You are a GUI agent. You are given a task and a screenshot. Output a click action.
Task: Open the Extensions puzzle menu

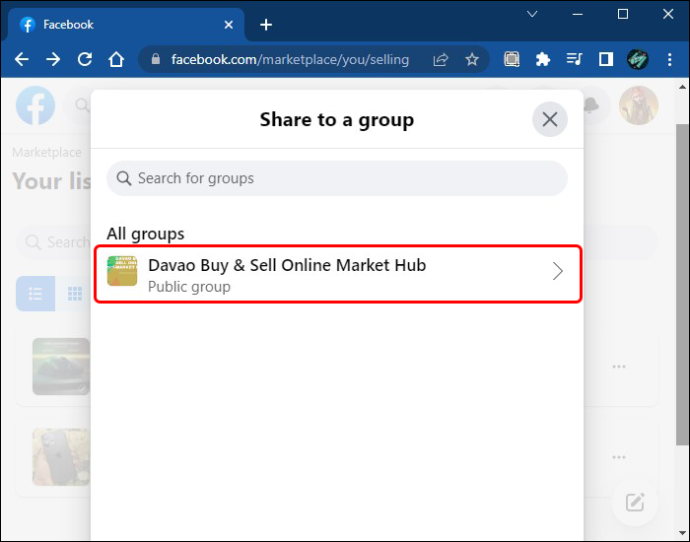pos(543,59)
